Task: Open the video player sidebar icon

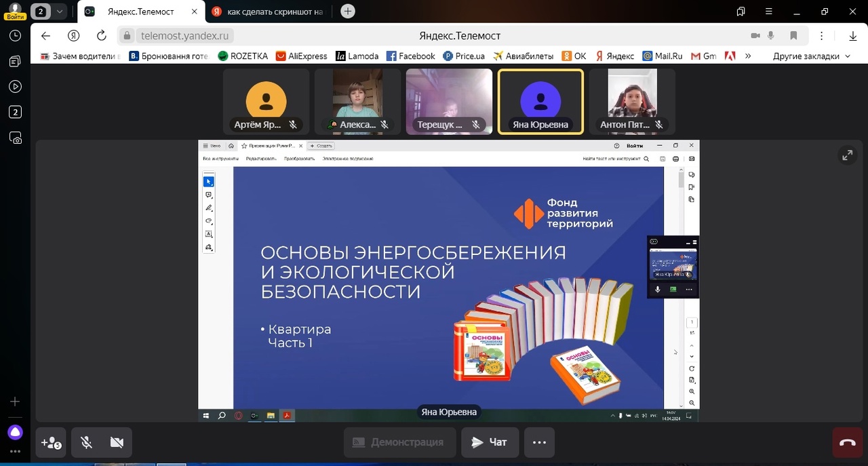Action: tap(15, 86)
